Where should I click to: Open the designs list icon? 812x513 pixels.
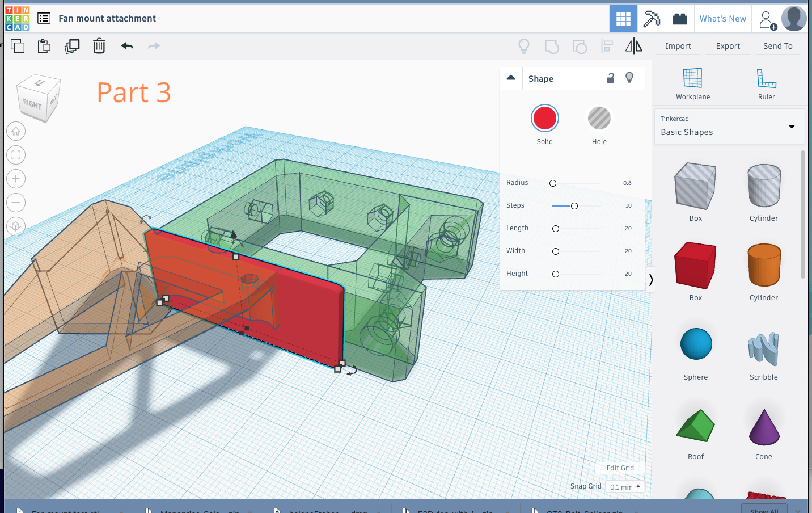(44, 18)
